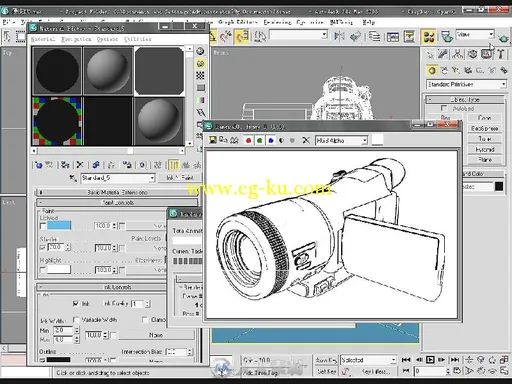Open the Modify panel tab icon
512x384 pixels.
(443, 54)
